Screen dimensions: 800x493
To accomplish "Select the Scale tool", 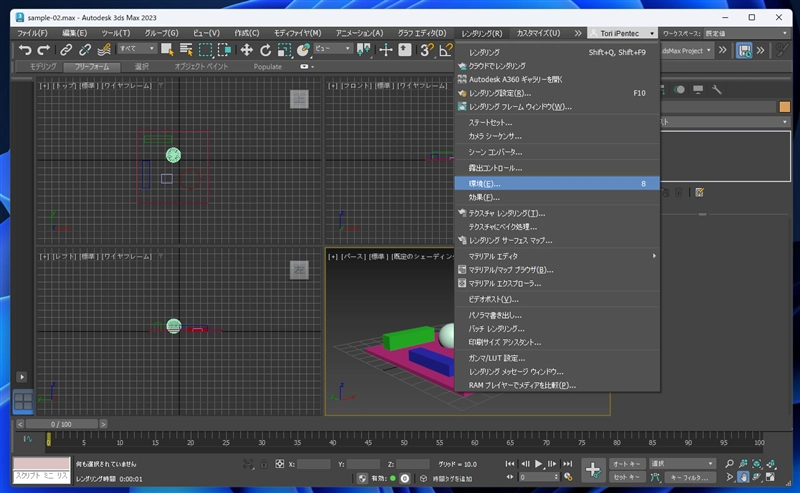I will (284, 50).
